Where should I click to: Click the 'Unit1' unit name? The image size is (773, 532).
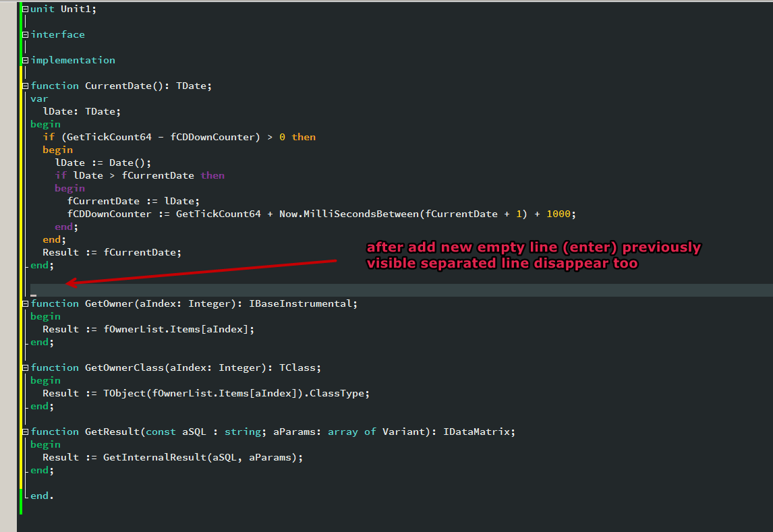(76, 9)
